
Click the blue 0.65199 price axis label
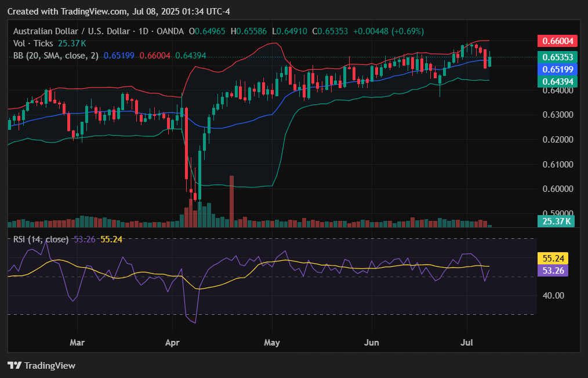558,70
